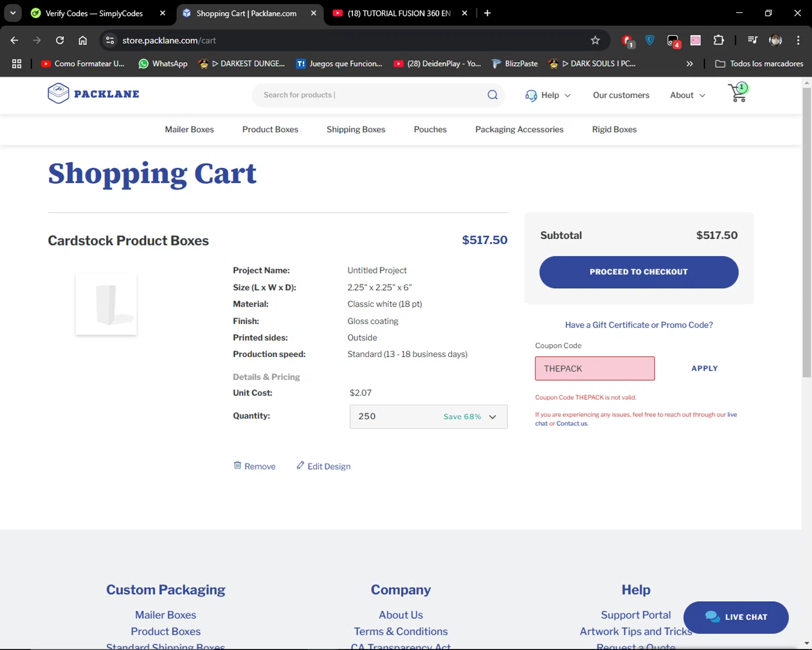Close the TUTORIAL FUSION 360 tab
The image size is (812, 650).
[464, 13]
